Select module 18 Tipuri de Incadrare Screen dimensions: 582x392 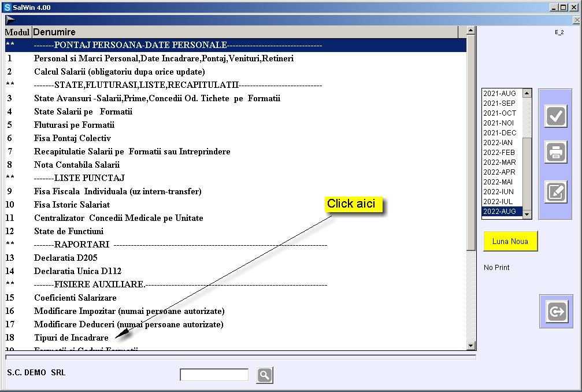pos(71,338)
